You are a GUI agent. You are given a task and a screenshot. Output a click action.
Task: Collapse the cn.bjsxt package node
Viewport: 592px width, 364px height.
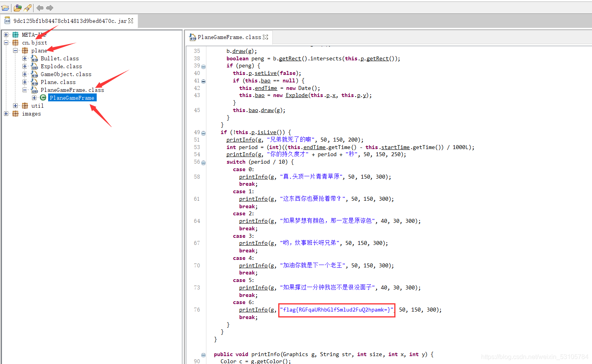click(6, 43)
